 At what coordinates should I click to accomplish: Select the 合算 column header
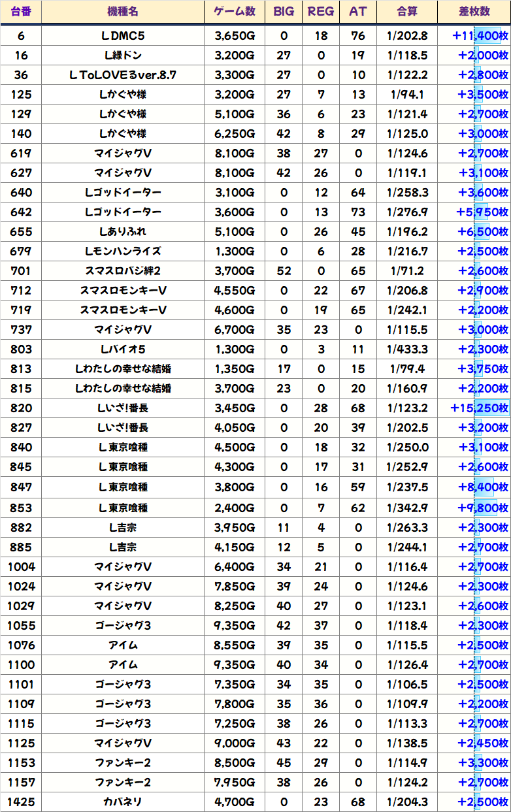pyautogui.click(x=408, y=12)
